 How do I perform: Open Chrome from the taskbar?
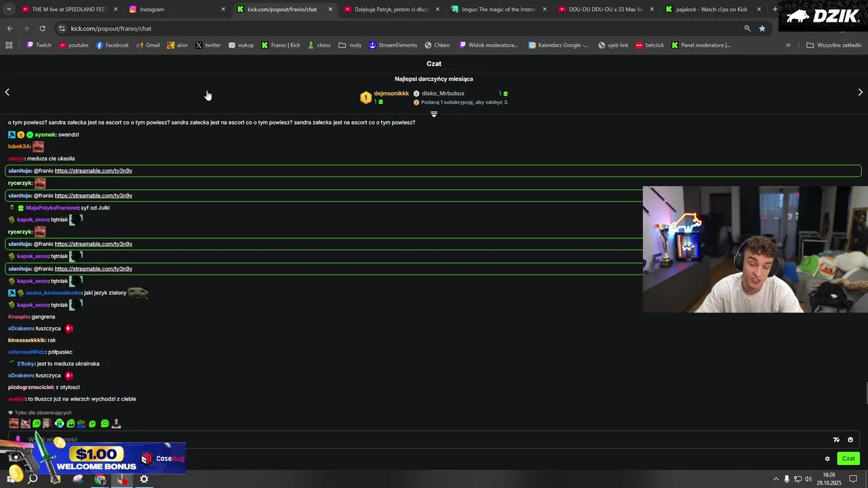(x=100, y=479)
